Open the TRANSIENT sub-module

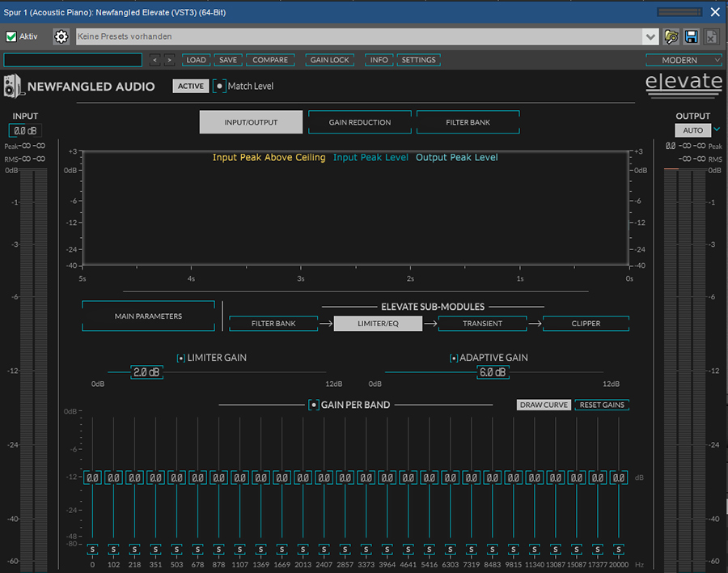pyautogui.click(x=482, y=324)
